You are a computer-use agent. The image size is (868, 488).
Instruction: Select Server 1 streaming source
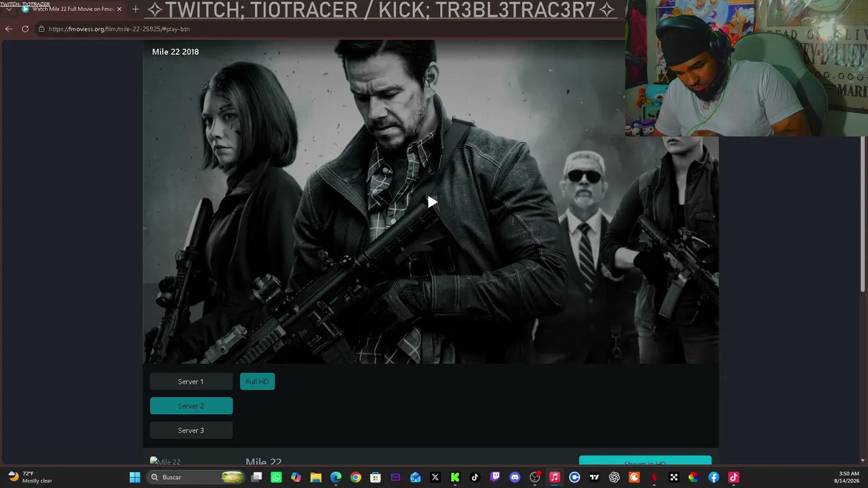pyautogui.click(x=191, y=382)
